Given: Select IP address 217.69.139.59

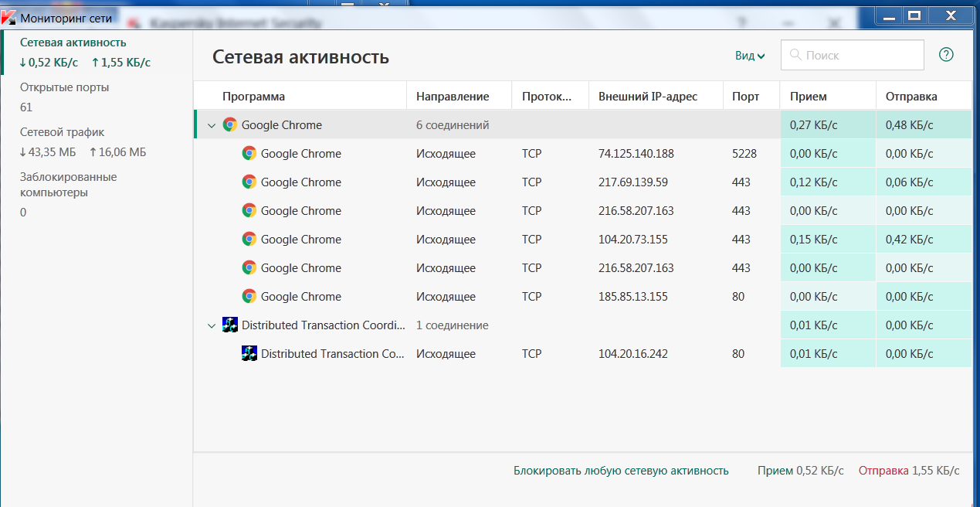Looking at the screenshot, I should pyautogui.click(x=633, y=182).
